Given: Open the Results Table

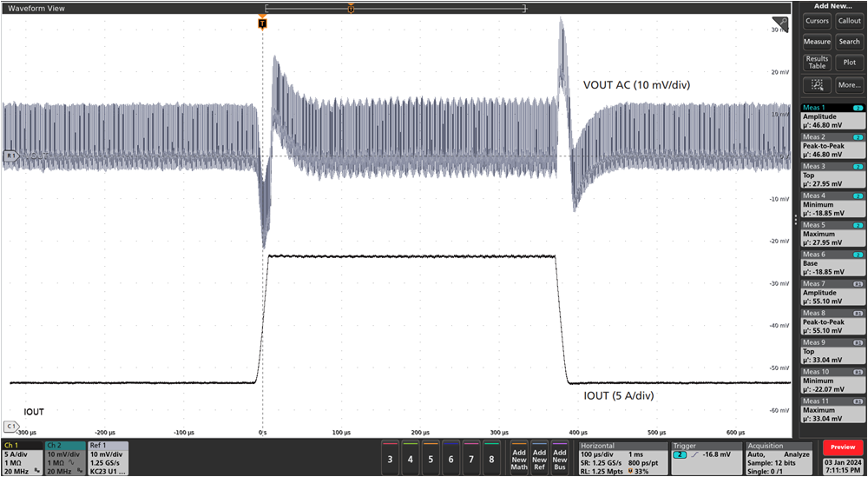Looking at the screenshot, I should (x=817, y=62).
